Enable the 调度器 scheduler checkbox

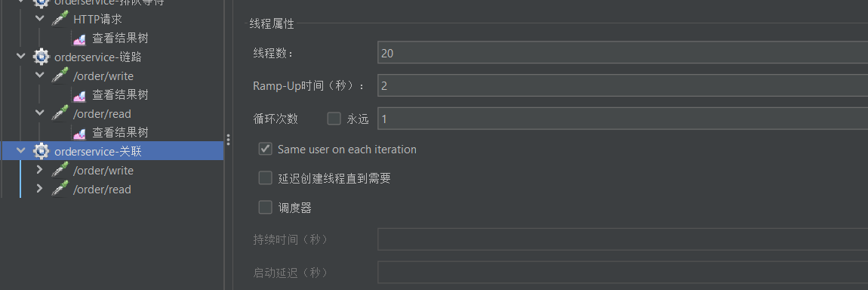tap(266, 208)
